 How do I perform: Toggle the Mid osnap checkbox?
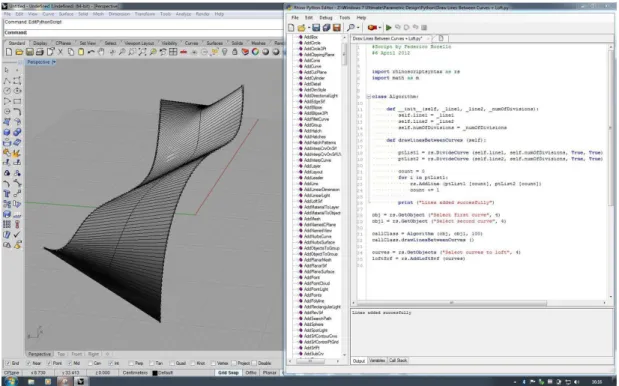pos(69,363)
